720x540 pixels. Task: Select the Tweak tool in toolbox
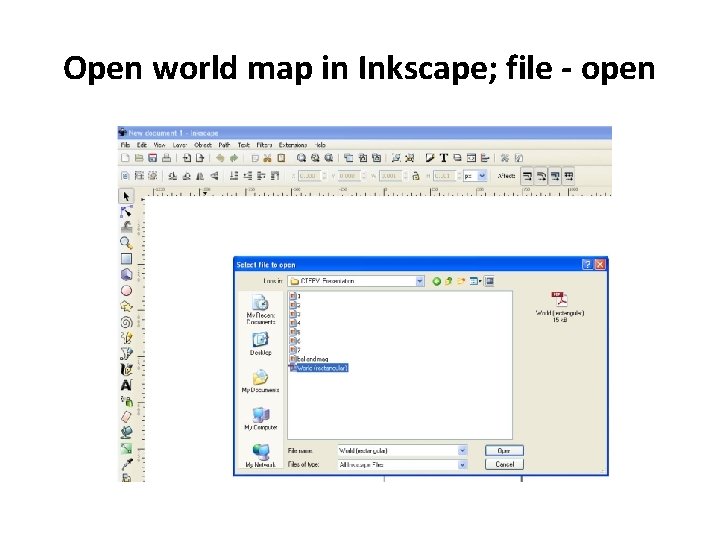pyautogui.click(x=126, y=227)
